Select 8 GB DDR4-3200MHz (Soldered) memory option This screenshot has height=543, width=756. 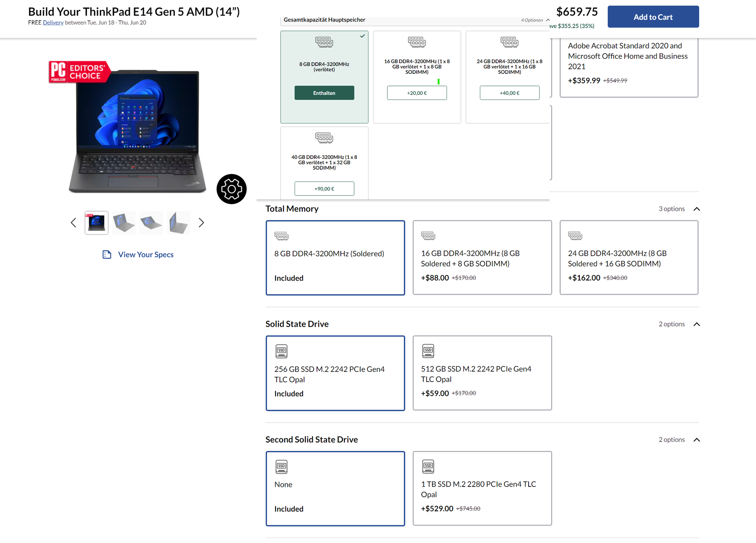335,258
